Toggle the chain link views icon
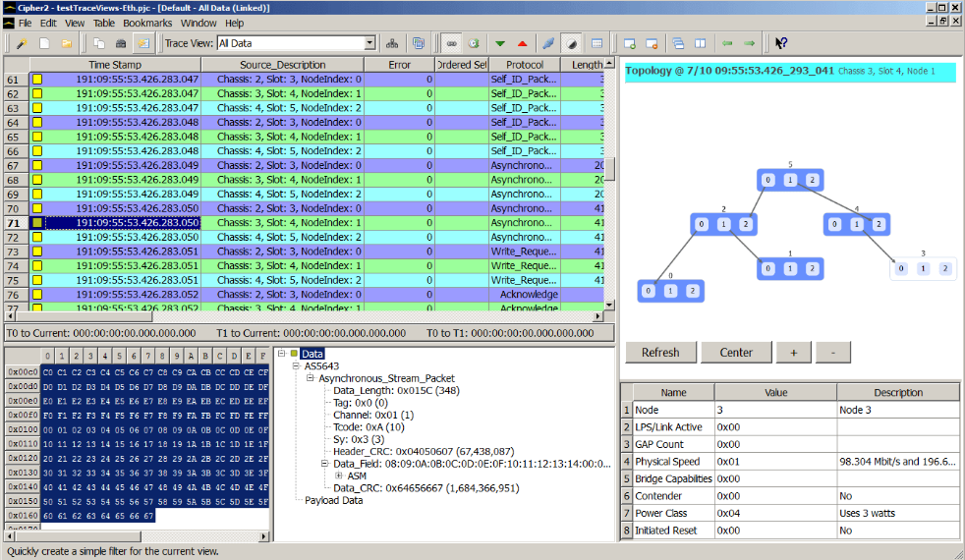Image resolution: width=965 pixels, height=560 pixels. [452, 43]
